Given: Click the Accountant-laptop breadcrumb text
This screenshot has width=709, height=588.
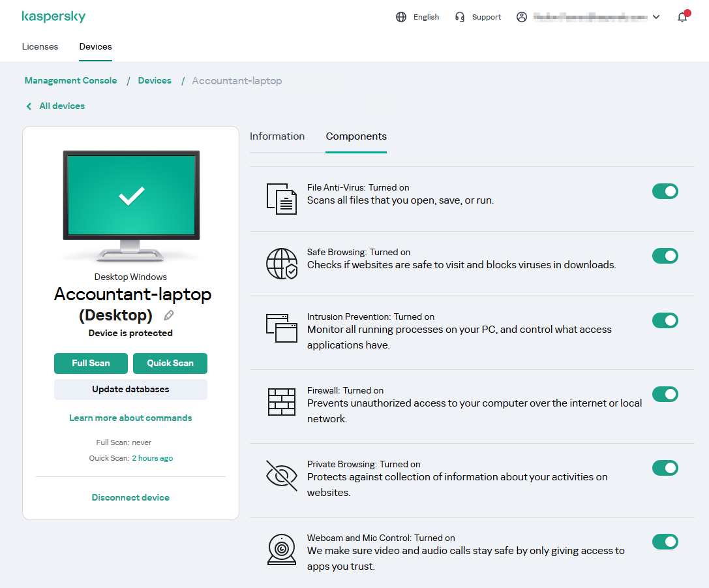Looking at the screenshot, I should (x=237, y=80).
